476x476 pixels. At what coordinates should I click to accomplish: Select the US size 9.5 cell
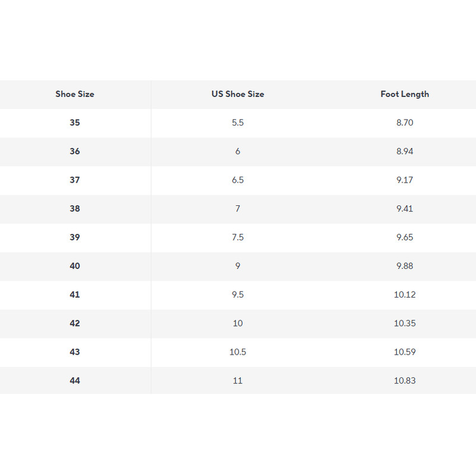point(237,295)
